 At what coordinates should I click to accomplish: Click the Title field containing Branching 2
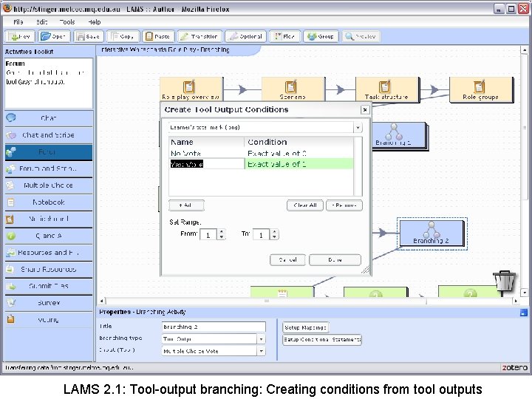[214, 327]
